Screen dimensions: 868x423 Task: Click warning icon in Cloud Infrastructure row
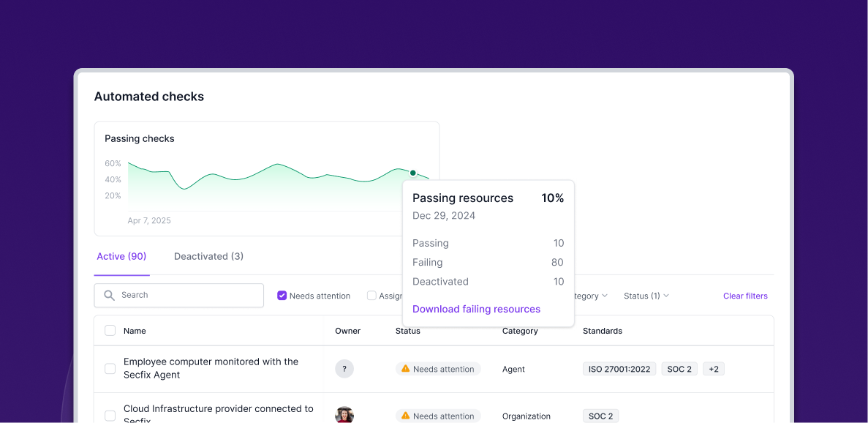click(x=406, y=415)
